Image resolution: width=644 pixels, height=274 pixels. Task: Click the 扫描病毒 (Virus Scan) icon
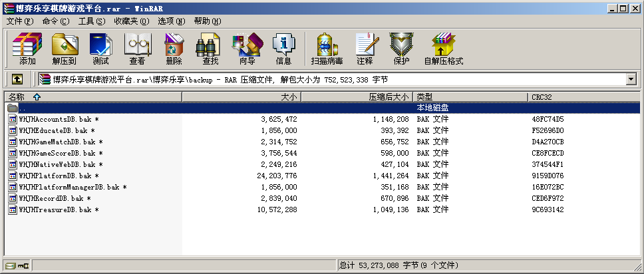click(x=327, y=49)
